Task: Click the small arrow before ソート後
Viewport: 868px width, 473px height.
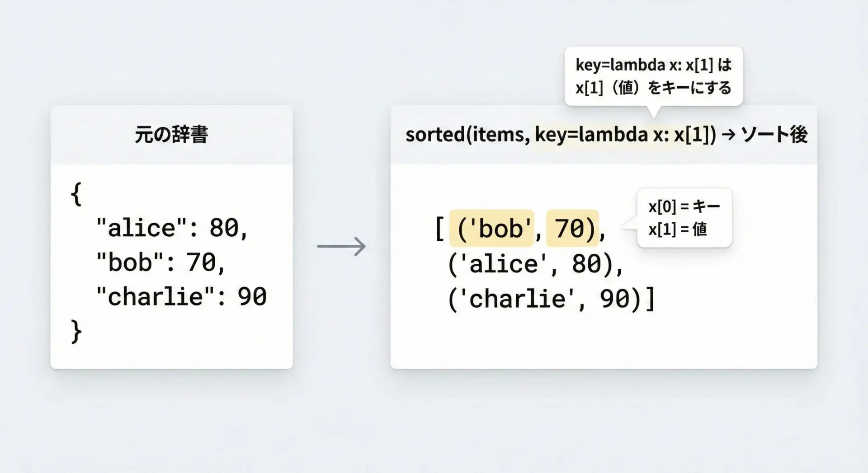Action: click(728, 135)
